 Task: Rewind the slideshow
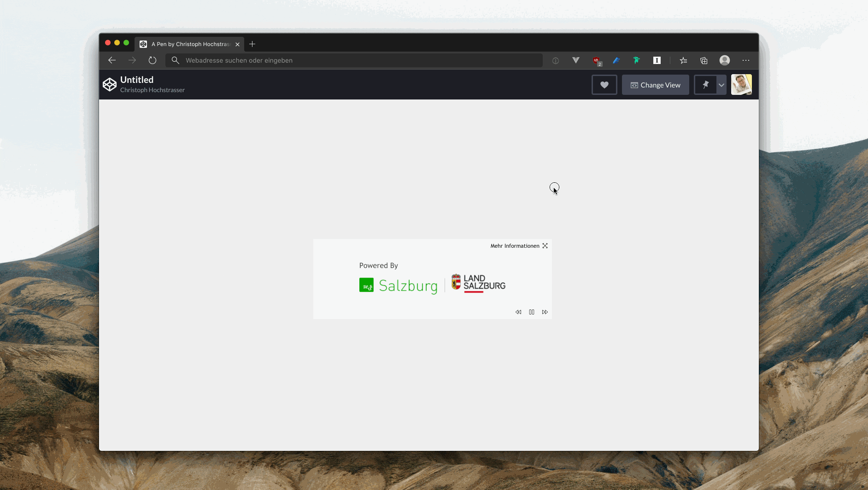[x=518, y=312]
